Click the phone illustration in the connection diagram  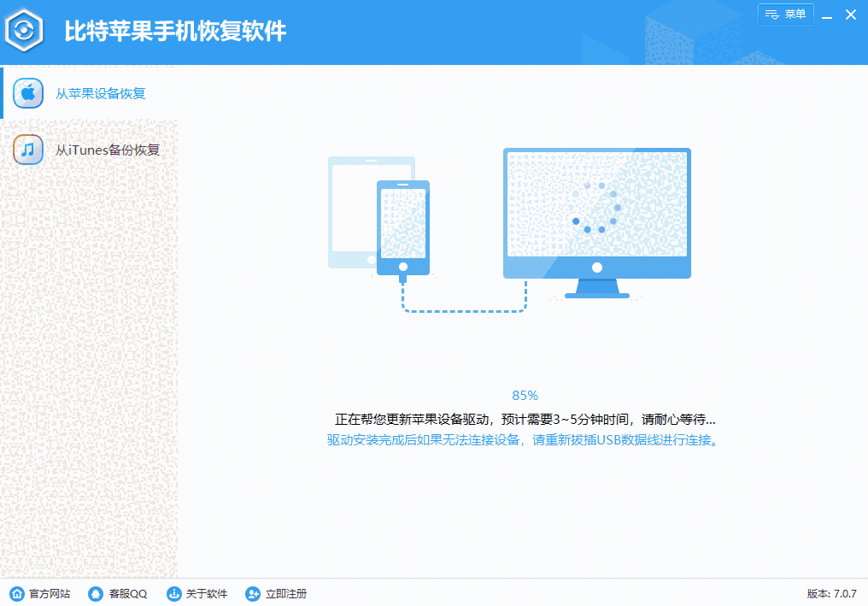tap(402, 227)
